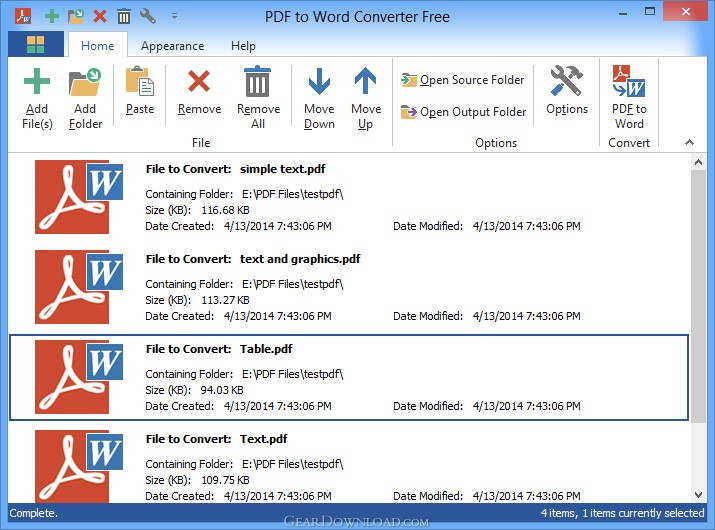Click Open Source Folder
Viewport: 715px width, 530px height.
point(463,80)
